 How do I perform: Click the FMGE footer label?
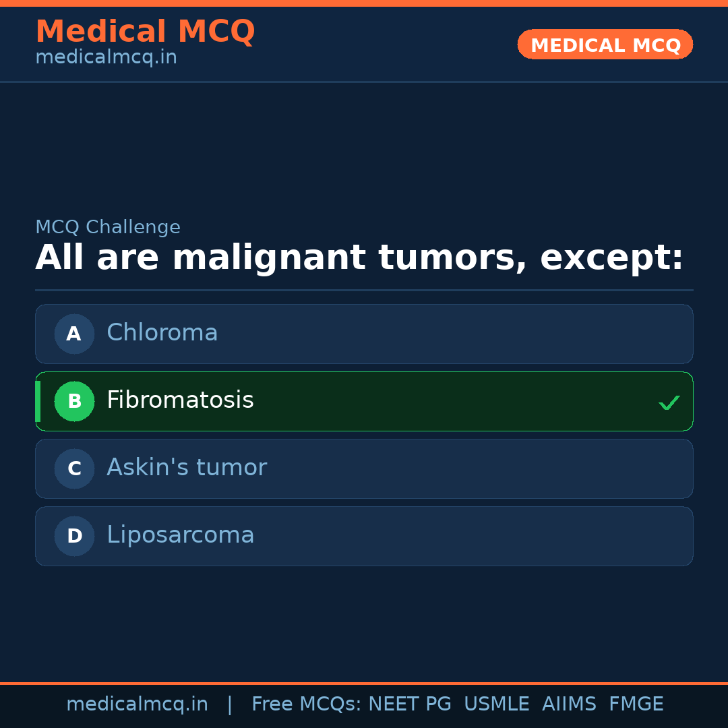tap(636, 704)
